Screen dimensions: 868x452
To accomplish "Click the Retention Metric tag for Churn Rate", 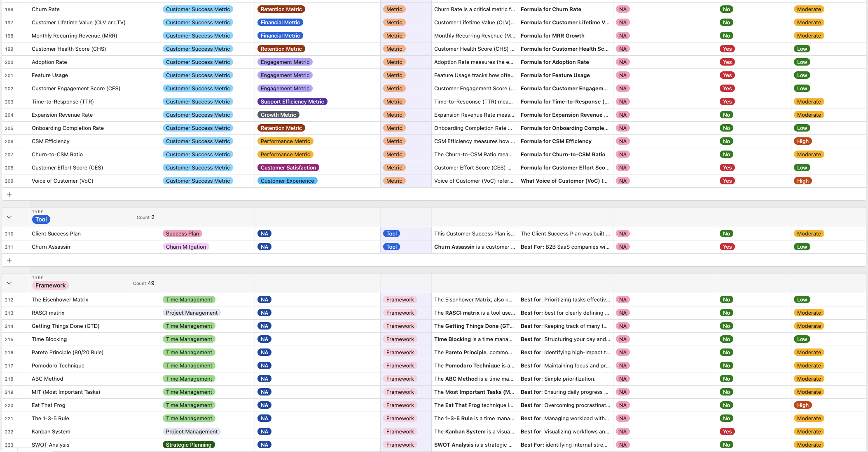I will [281, 9].
